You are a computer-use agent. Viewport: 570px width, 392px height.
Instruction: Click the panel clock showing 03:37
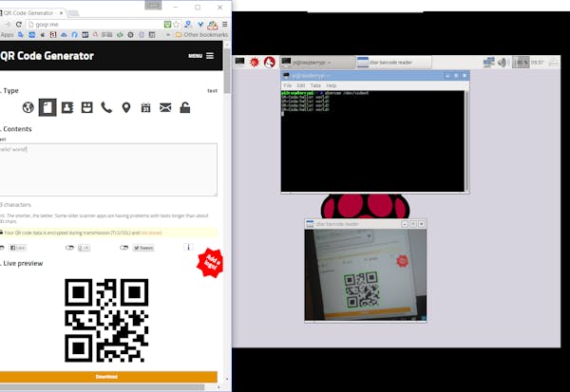538,63
